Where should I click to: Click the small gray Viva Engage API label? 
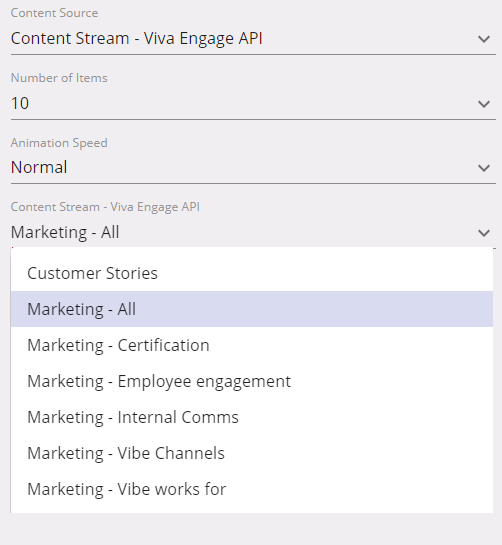[105, 207]
